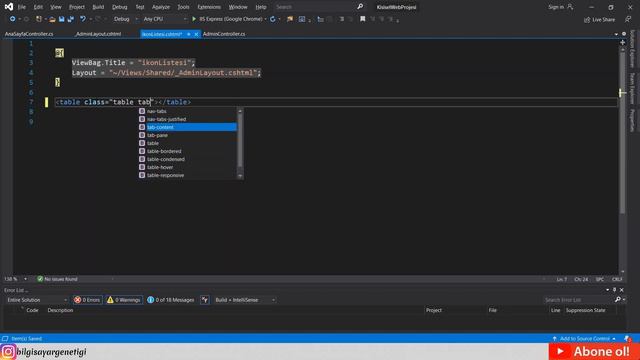Click the Bookmark toolbar icon
The image size is (640, 360).
(362, 19)
